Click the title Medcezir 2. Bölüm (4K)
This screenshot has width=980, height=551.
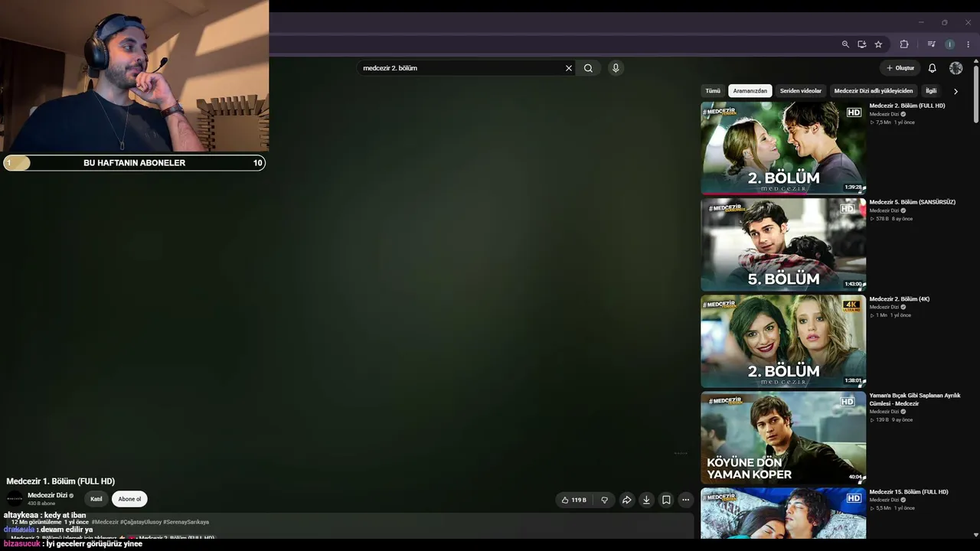click(900, 299)
